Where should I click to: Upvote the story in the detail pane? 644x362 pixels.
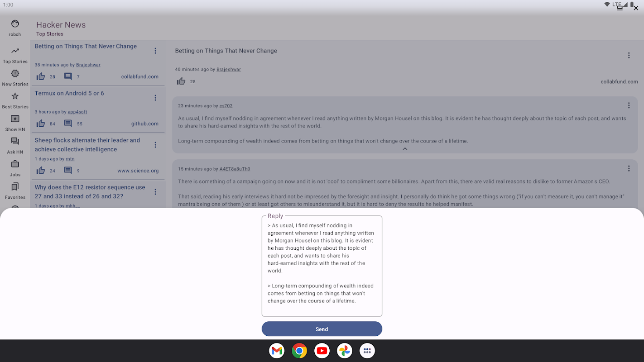[x=181, y=81]
